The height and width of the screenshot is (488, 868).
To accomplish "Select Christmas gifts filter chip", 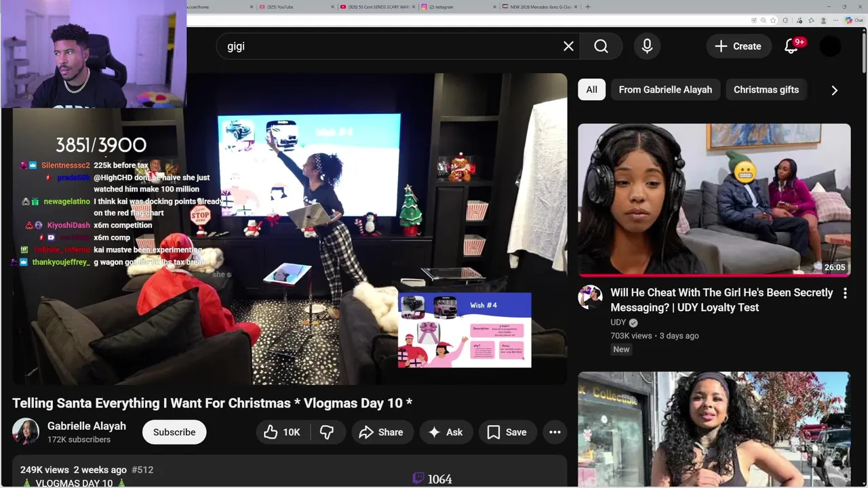I will click(x=766, y=89).
